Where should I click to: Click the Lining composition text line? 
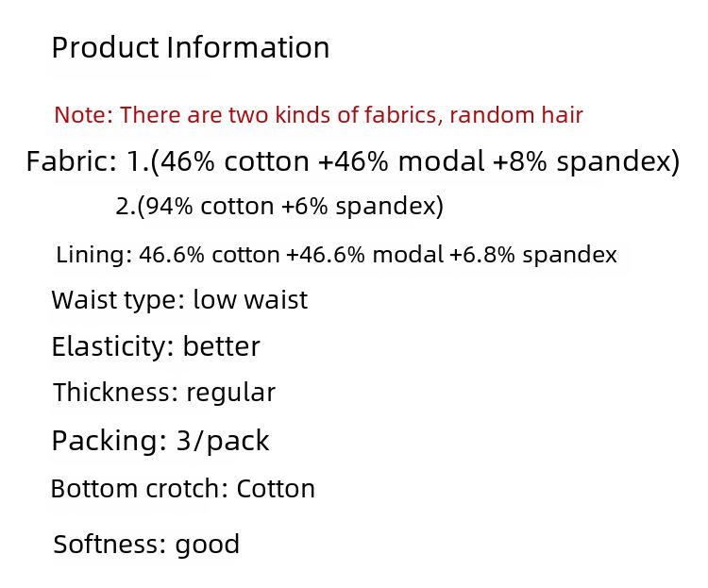pos(336,255)
